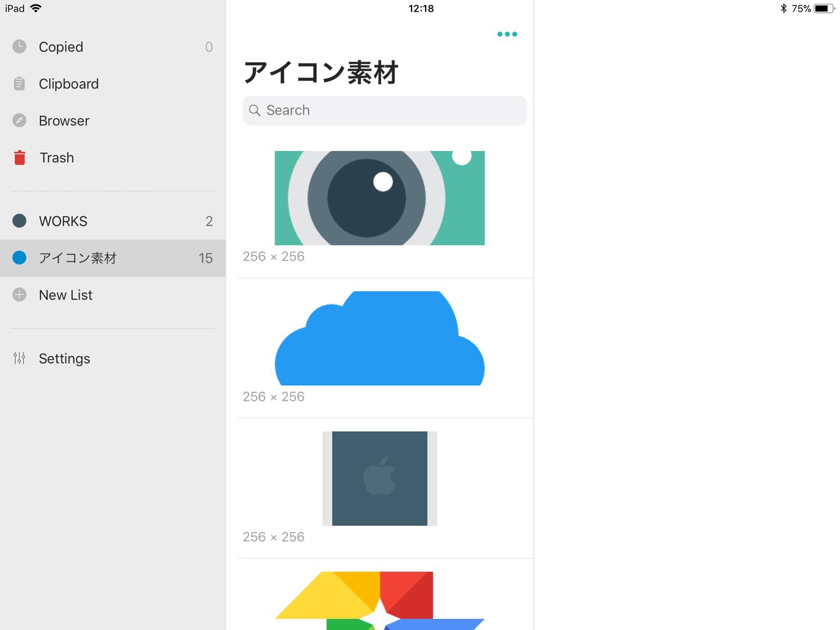The height and width of the screenshot is (630, 840).
Task: Click the 256 × 256 label under camera image
Action: tap(274, 256)
